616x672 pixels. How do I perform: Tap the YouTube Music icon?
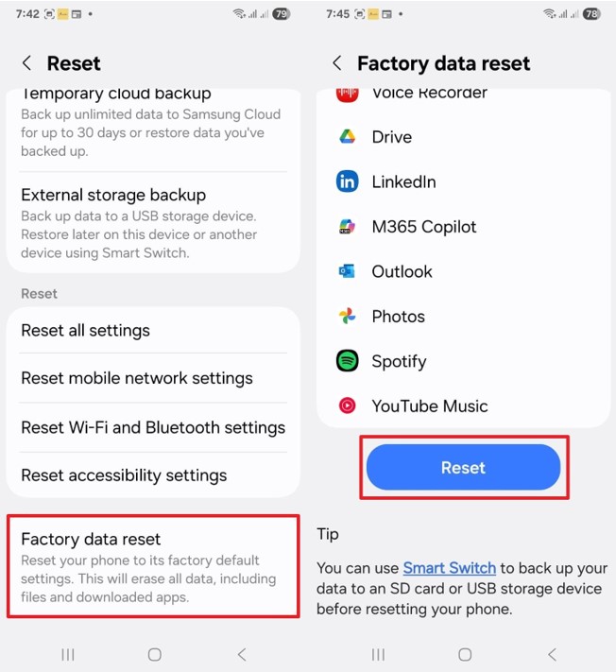pyautogui.click(x=347, y=406)
